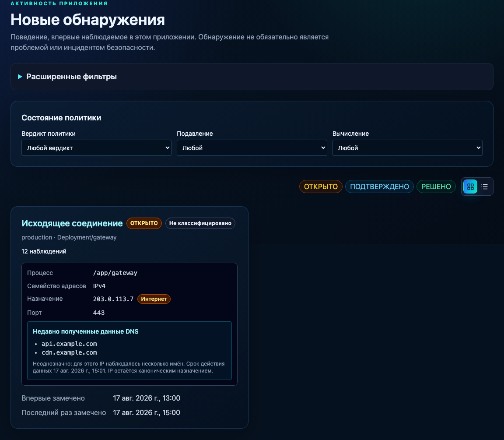Switch to grid card view icon
Screen dimensions: 504x440
coord(470,187)
